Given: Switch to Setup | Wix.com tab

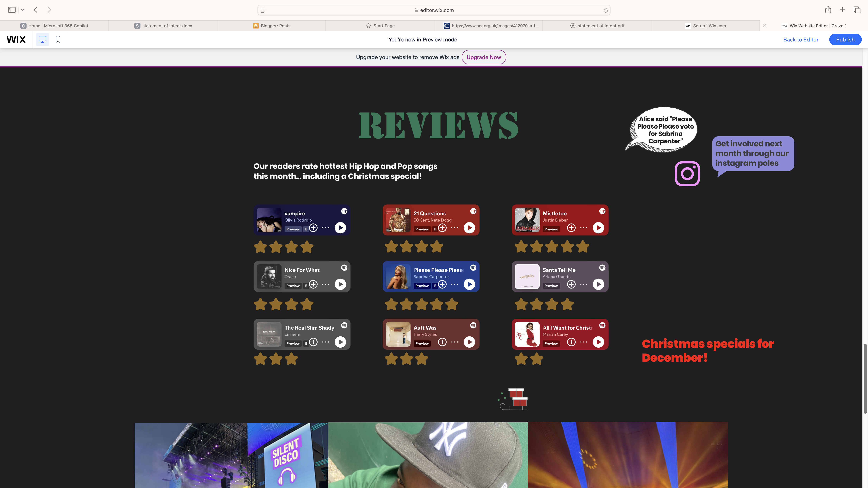Looking at the screenshot, I should 706,26.
